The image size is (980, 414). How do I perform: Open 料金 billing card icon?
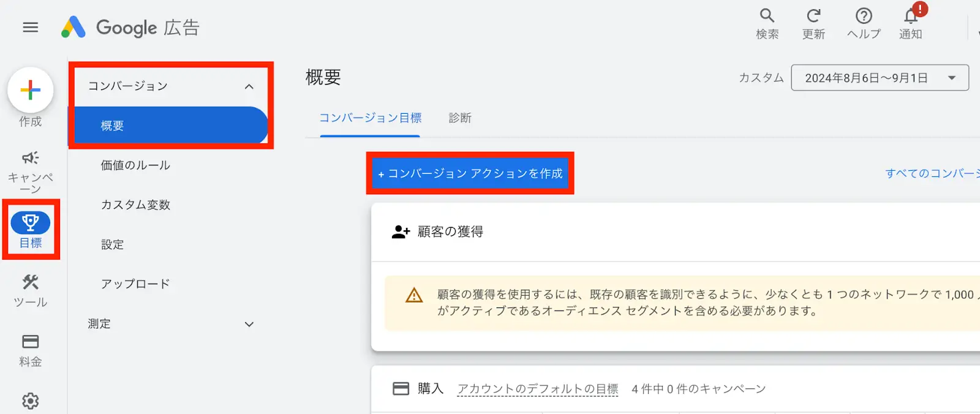point(31,341)
